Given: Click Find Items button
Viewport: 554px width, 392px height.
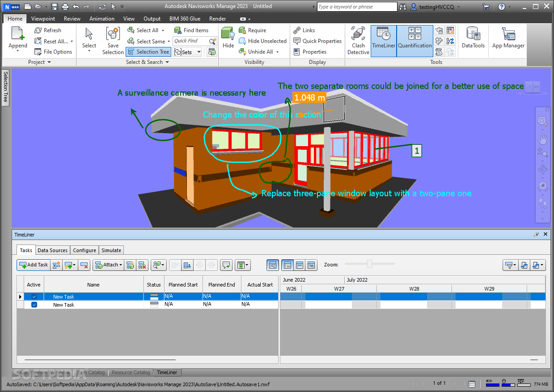Looking at the screenshot, I should [191, 30].
